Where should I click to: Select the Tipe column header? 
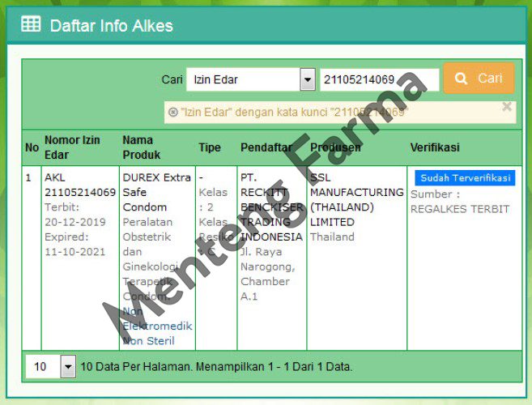coord(209,147)
